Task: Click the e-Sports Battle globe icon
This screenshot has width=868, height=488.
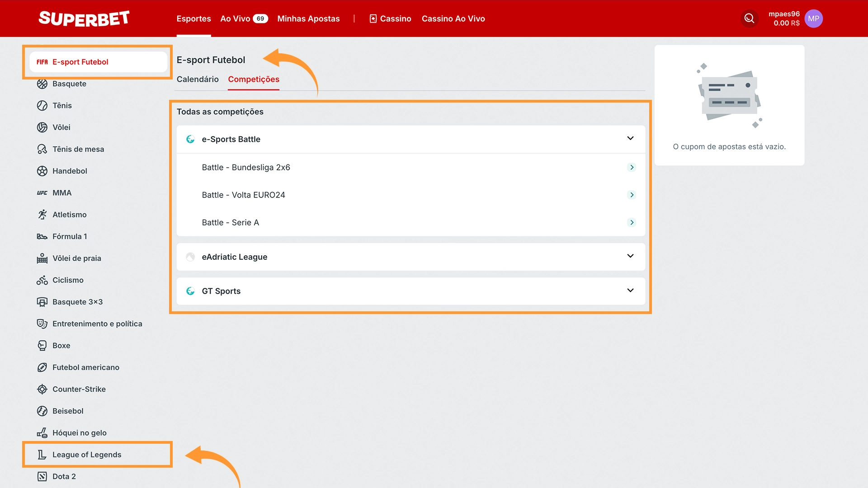Action: coord(190,139)
